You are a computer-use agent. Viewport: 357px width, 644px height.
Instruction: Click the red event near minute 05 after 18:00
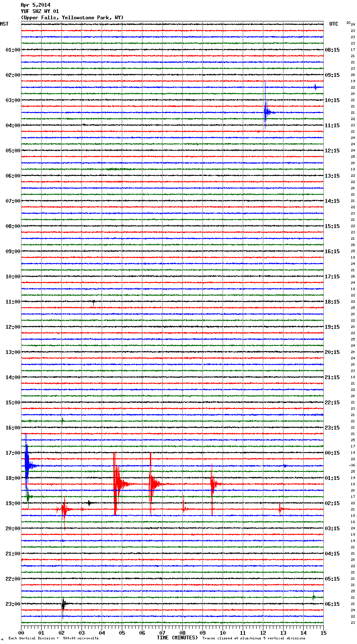tap(119, 484)
